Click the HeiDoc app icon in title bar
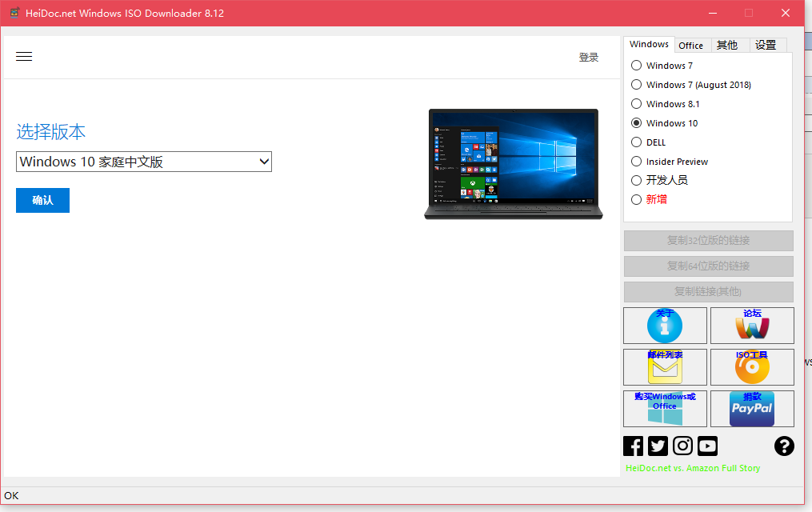This screenshot has height=512, width=812. coord(14,13)
